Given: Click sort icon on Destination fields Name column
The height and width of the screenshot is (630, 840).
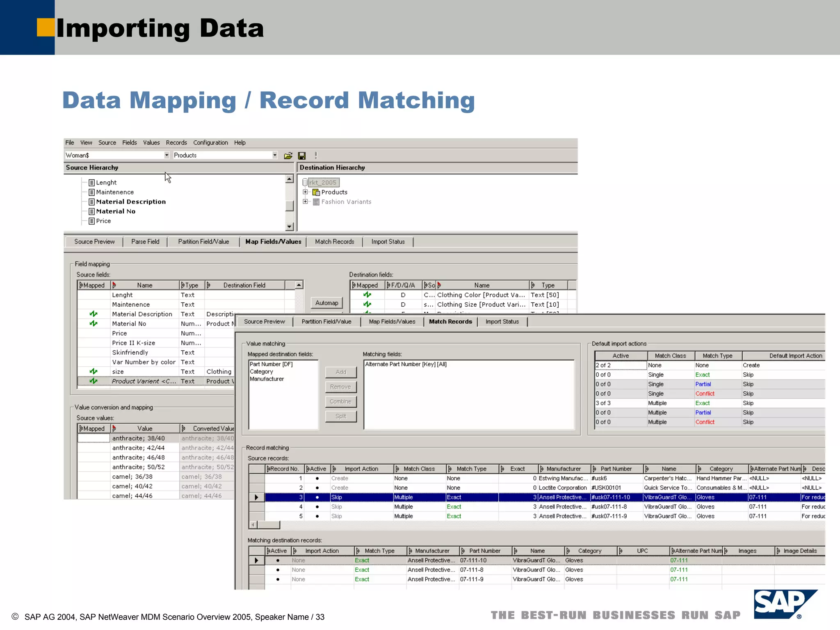Looking at the screenshot, I should pos(439,285).
